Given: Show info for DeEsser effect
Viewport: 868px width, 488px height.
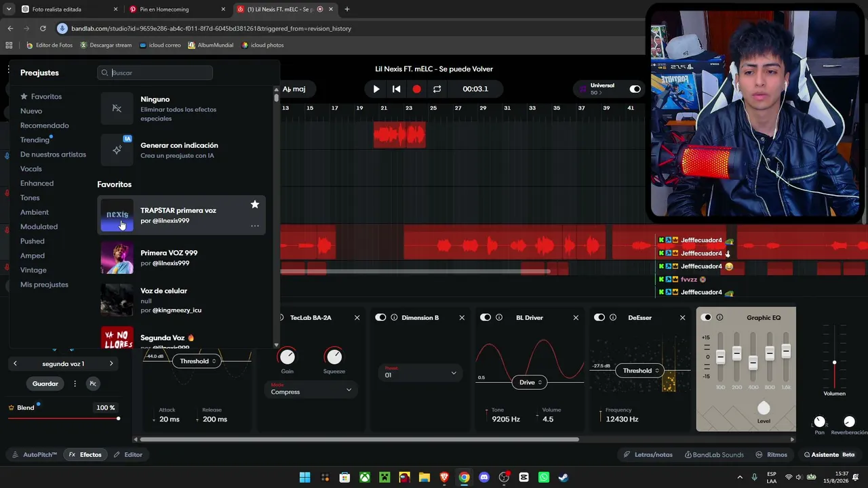Looking at the screenshot, I should [x=613, y=317].
